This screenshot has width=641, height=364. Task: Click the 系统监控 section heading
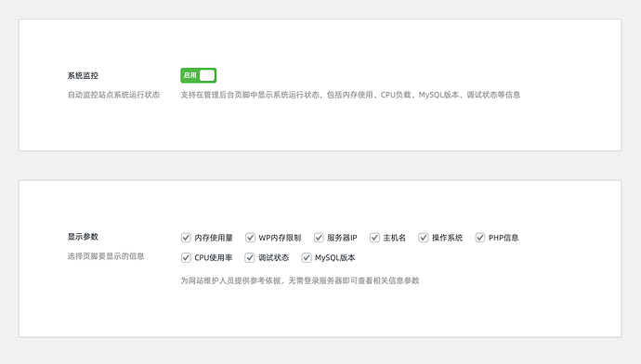83,75
